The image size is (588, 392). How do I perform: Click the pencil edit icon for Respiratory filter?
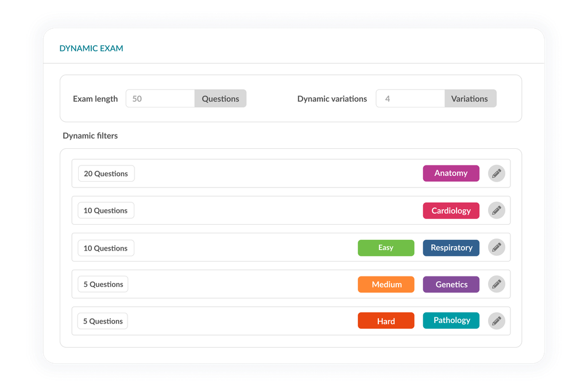tap(496, 247)
